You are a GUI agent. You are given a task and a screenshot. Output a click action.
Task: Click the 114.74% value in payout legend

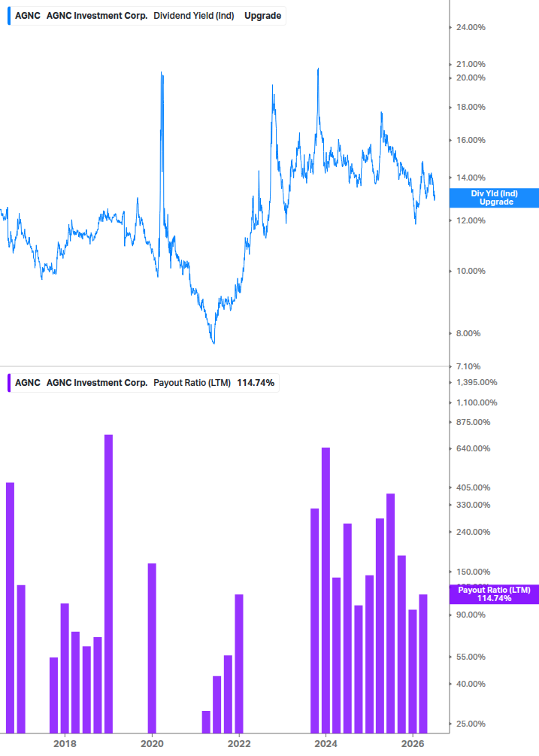click(256, 383)
